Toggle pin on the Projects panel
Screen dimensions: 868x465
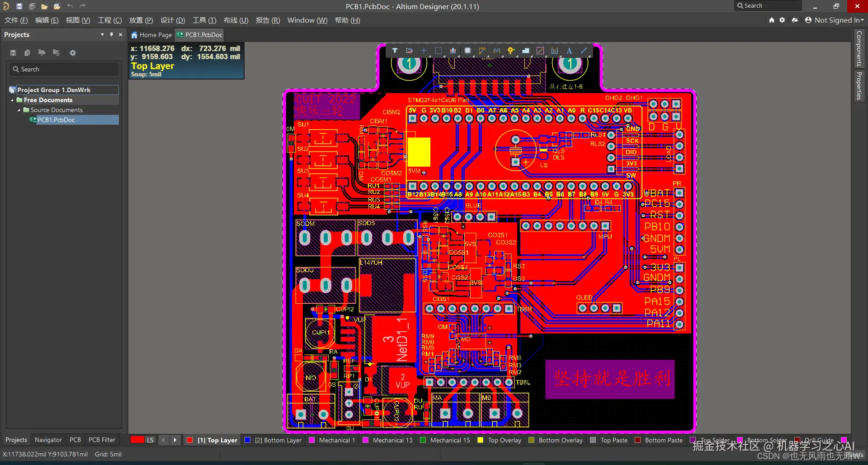[111, 35]
